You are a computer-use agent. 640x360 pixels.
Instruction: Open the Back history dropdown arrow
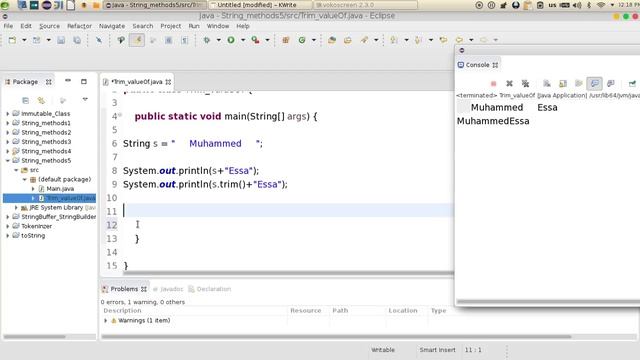coord(471,40)
